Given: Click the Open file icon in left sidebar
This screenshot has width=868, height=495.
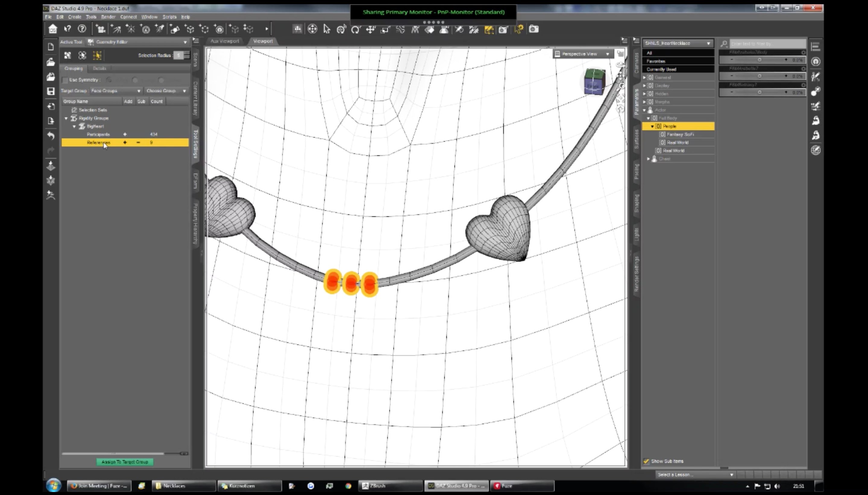Looking at the screenshot, I should (51, 62).
